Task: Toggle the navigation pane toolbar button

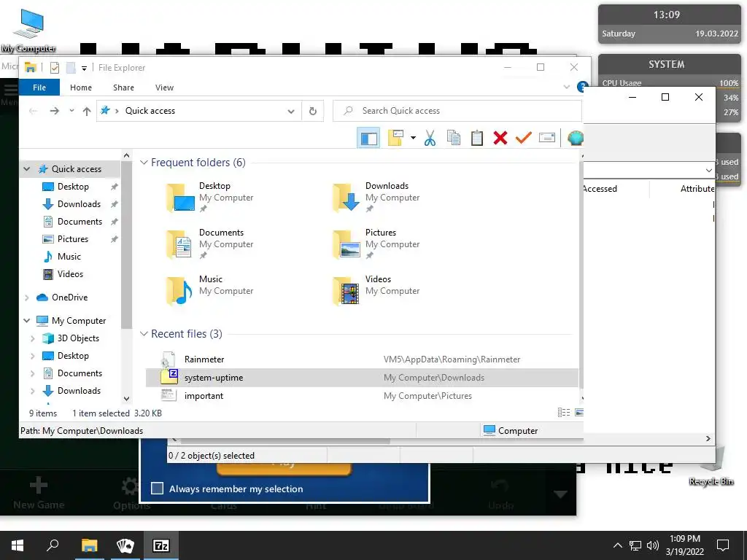Action: coord(368,138)
